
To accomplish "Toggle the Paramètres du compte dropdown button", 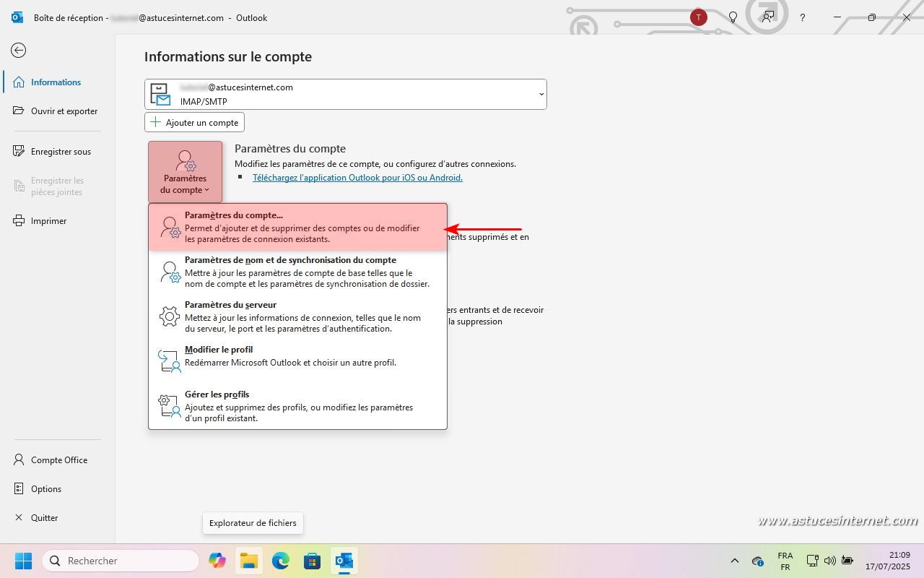I will pos(185,172).
